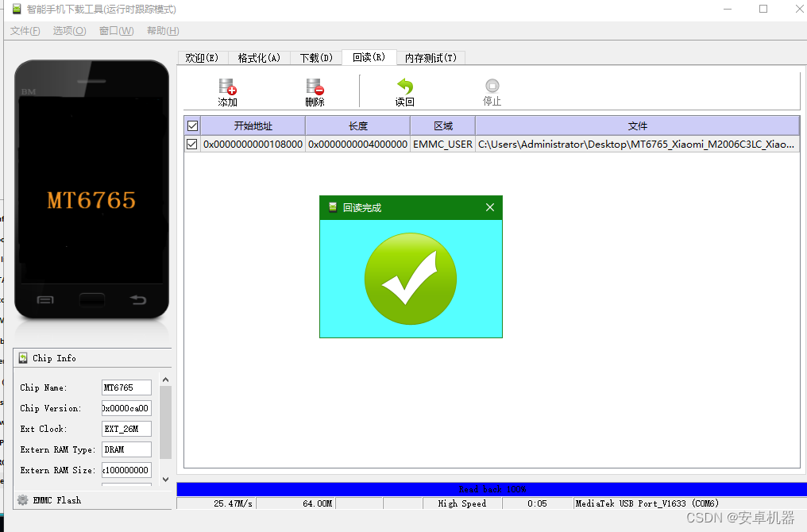Click the 64.00M size status entry

click(x=296, y=503)
